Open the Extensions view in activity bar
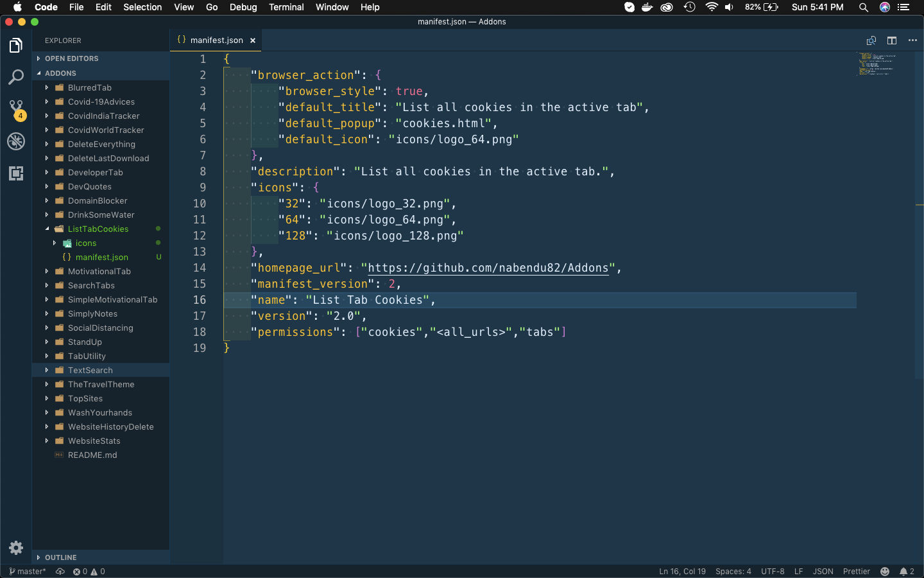924x578 pixels. 16,173
